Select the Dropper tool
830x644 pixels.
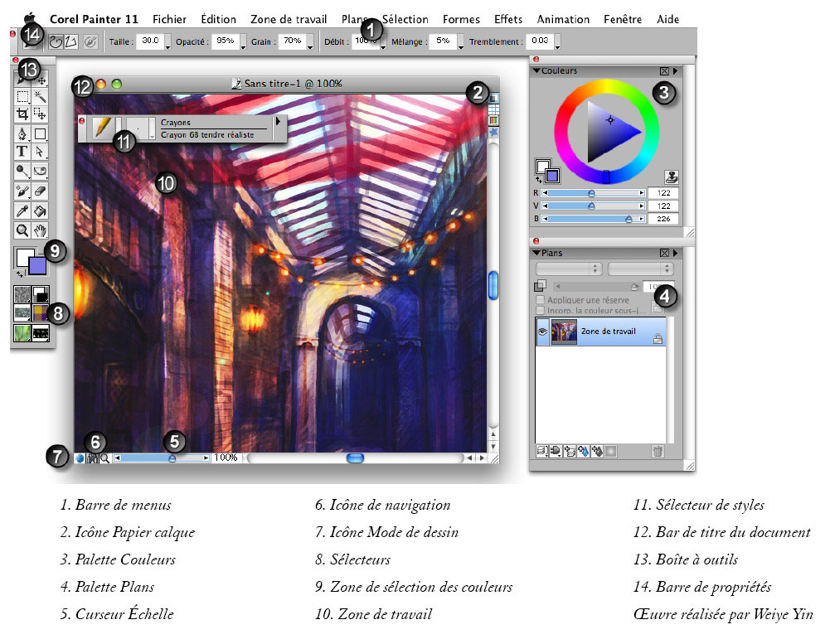22,211
